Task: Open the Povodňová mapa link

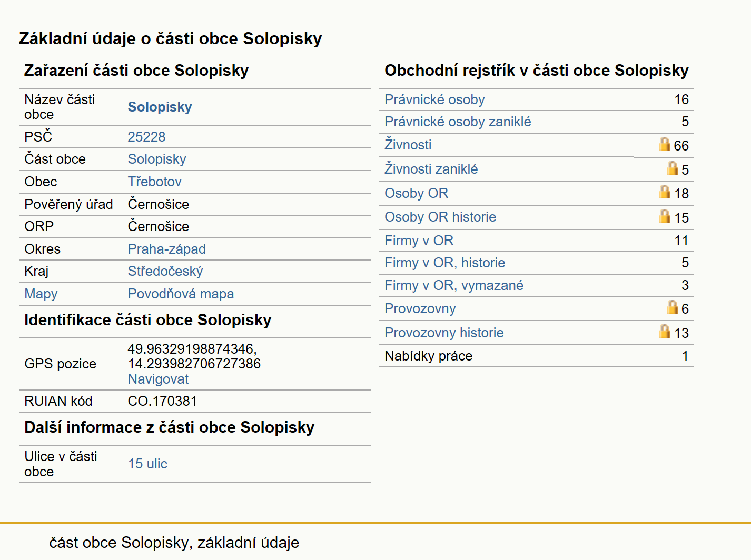Action: (181, 294)
